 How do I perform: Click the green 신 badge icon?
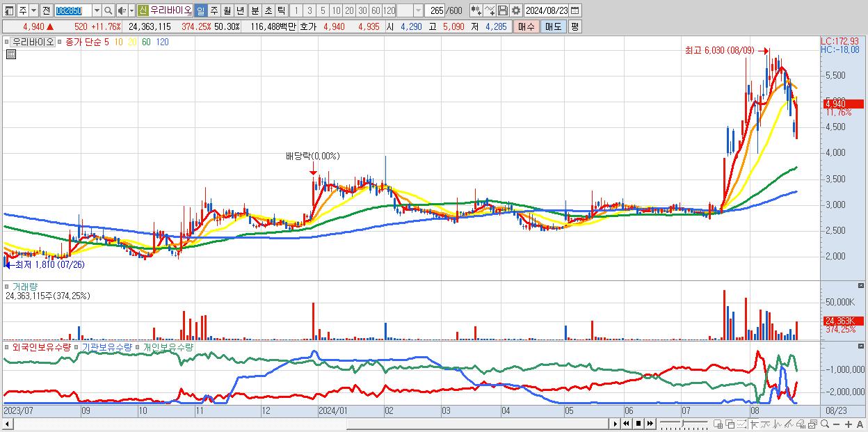(143, 10)
